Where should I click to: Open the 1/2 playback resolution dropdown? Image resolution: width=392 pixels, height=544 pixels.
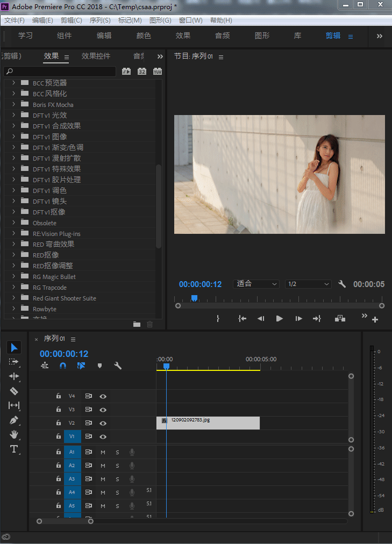tap(308, 284)
